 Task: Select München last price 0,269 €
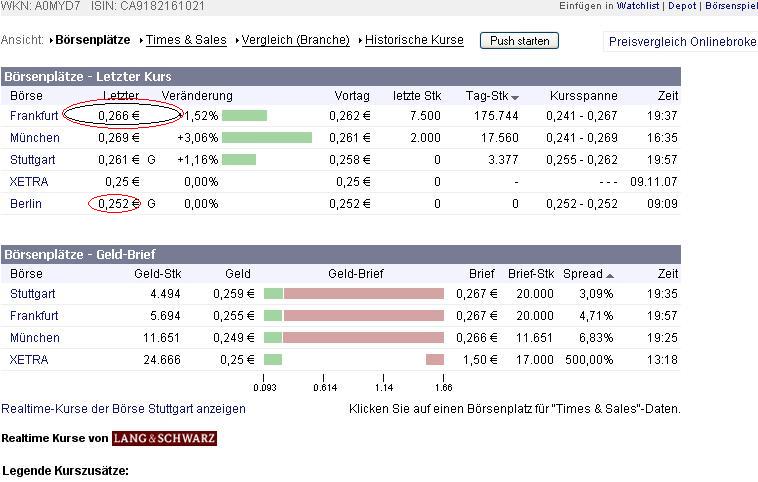[119, 138]
